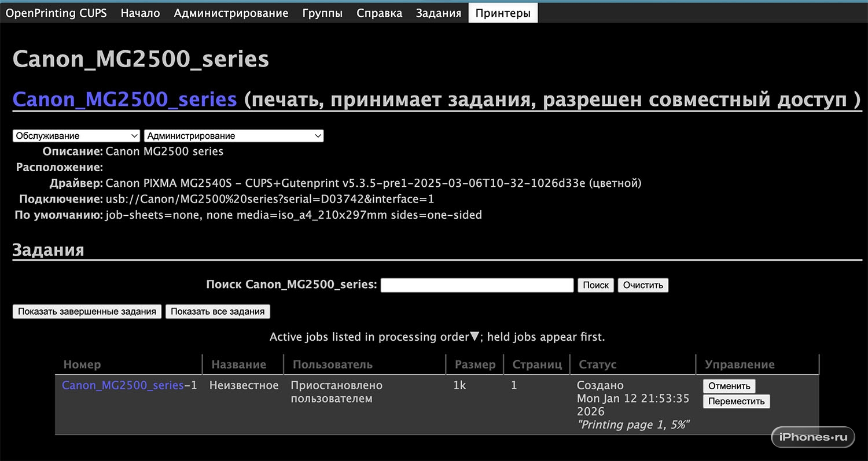This screenshot has width=868, height=461.
Task: Click the Драйвер label
Action: tap(76, 183)
